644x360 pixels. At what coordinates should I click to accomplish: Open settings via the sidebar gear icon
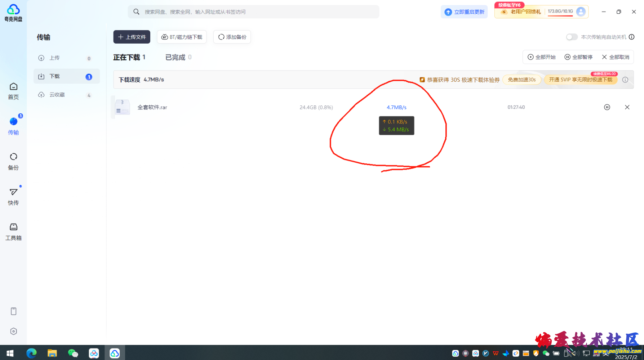[13, 331]
